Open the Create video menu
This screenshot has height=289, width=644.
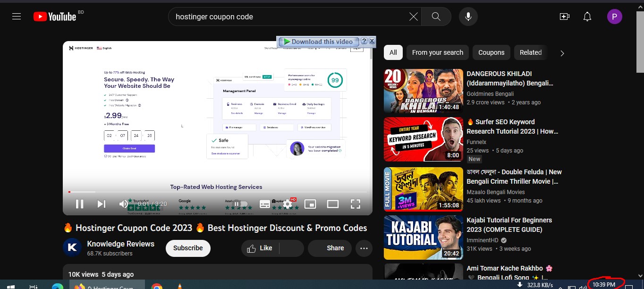(x=565, y=17)
